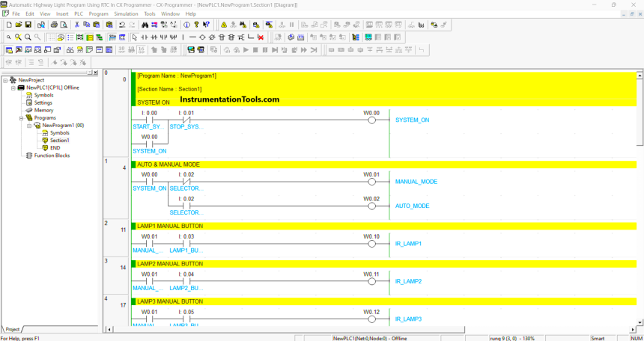This screenshot has width=644, height=341.
Task: Insert a New Contact from the toolbar
Action: coord(145,37)
